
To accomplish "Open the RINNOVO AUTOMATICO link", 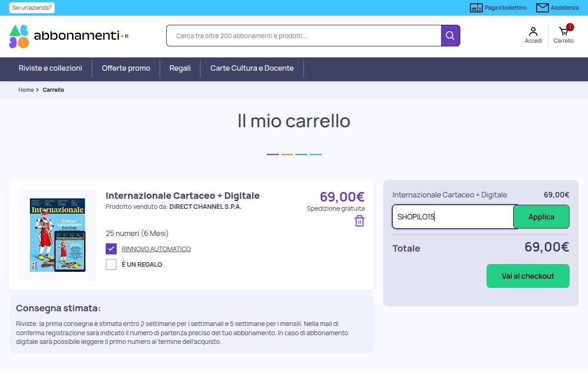I will (x=156, y=249).
